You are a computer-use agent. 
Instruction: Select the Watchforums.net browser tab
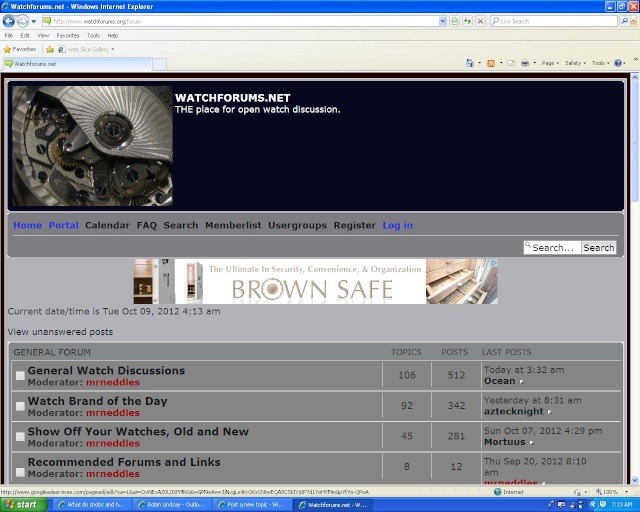(x=78, y=64)
